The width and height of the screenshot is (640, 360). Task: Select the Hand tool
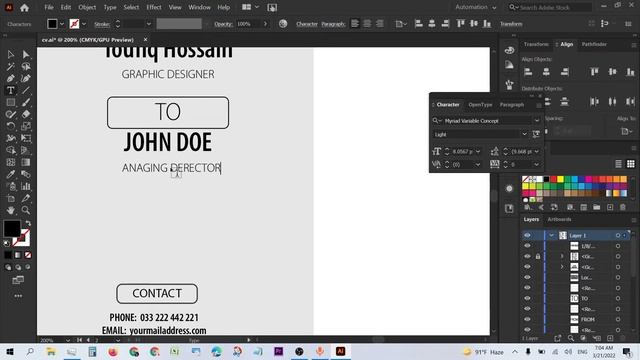(x=11, y=210)
